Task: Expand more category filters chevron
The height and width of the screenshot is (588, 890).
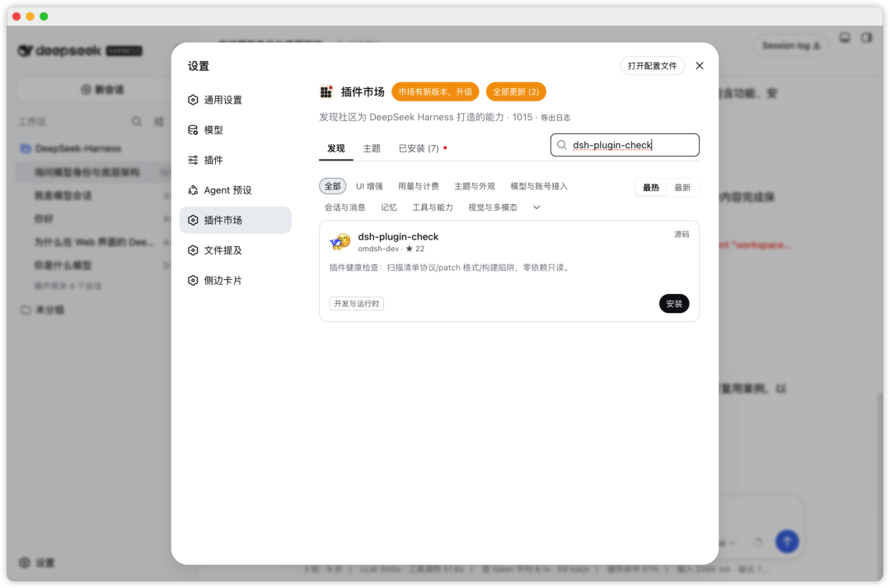Action: click(536, 208)
